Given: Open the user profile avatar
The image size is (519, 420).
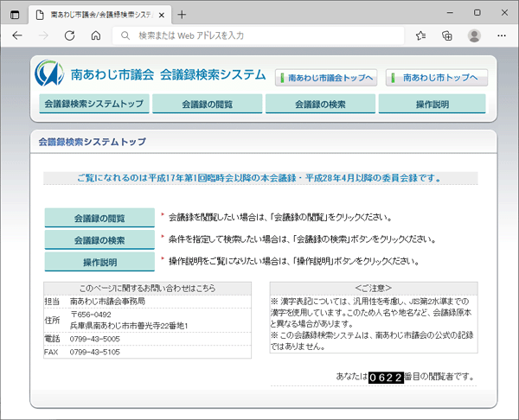Looking at the screenshot, I should click(x=474, y=35).
